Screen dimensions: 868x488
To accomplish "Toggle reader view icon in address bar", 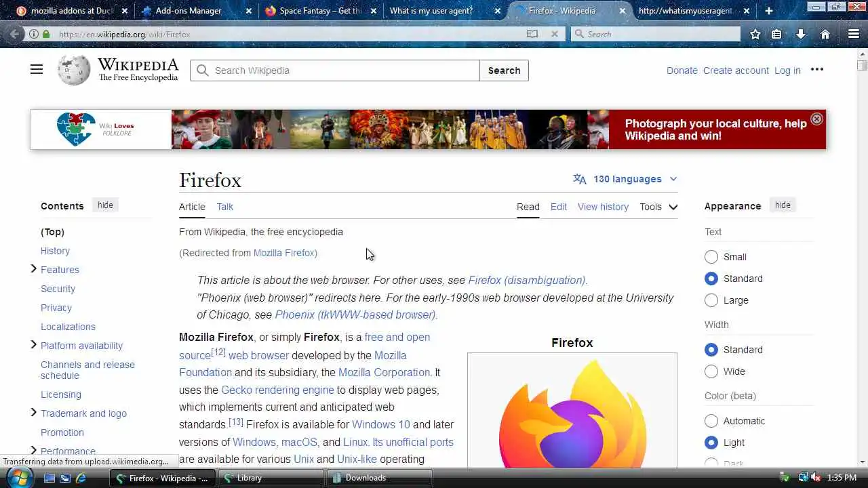I will (x=532, y=34).
